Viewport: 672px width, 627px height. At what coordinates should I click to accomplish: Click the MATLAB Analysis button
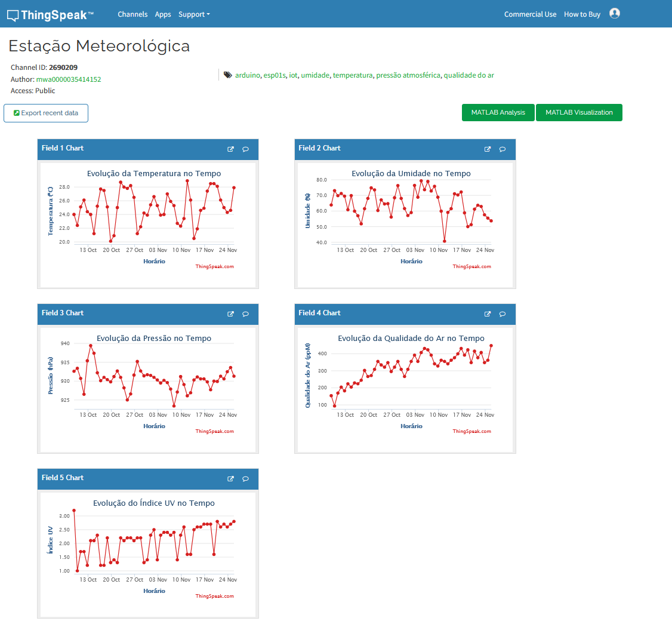click(x=498, y=112)
